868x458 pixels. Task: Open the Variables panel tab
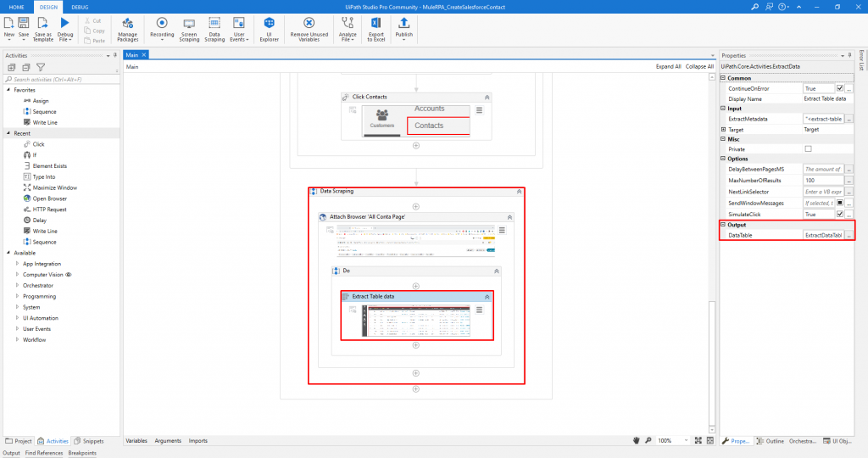pyautogui.click(x=136, y=441)
